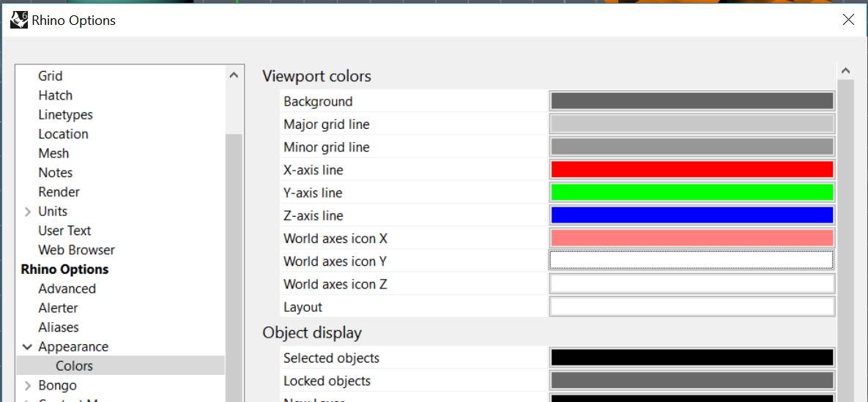Expand the Units tree node
This screenshot has height=402, width=868.
tap(28, 212)
